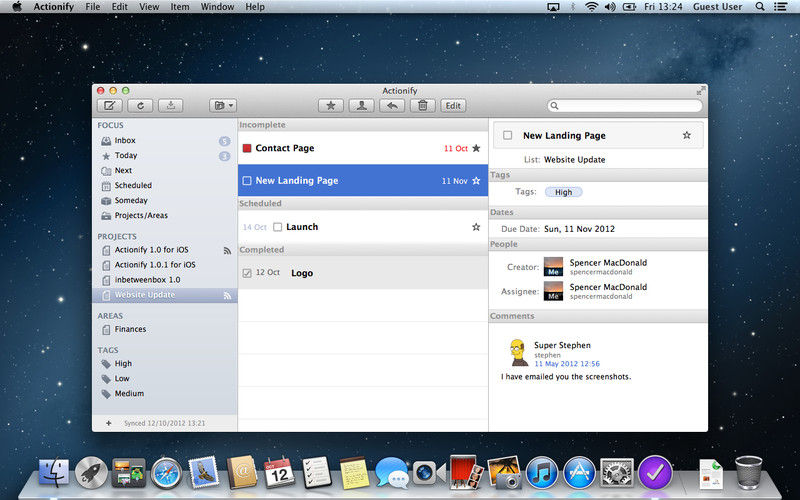Click the Wi-Fi icon in menu bar
Viewport: 800px width, 500px height.
tap(591, 7)
